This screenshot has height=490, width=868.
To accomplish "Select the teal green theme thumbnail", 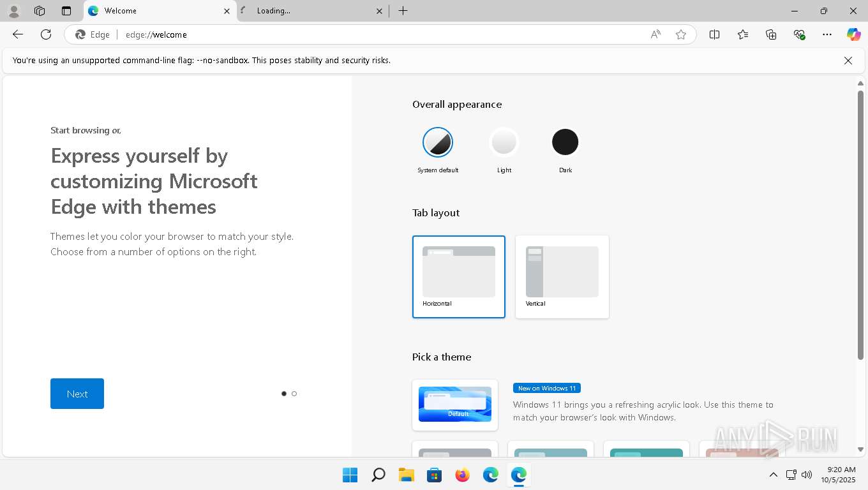I will click(x=647, y=449).
